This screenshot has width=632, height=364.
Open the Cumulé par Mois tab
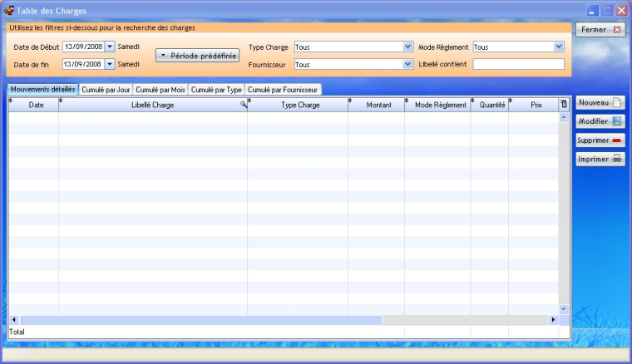160,90
